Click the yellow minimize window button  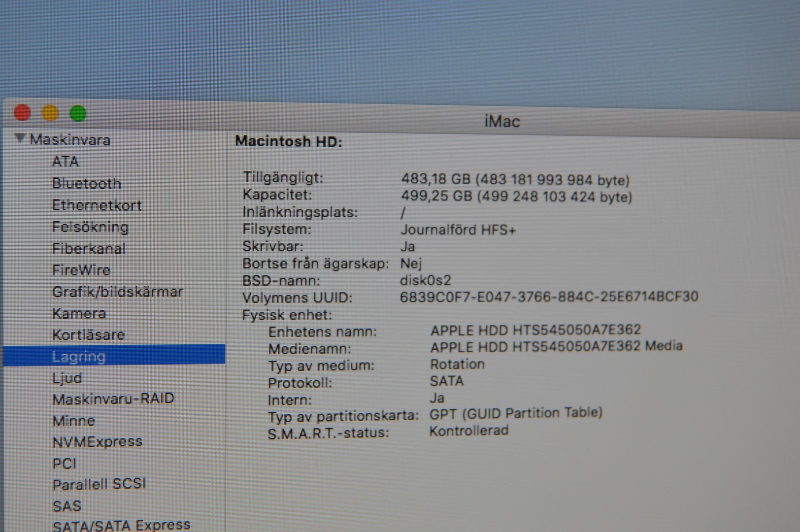[50, 113]
